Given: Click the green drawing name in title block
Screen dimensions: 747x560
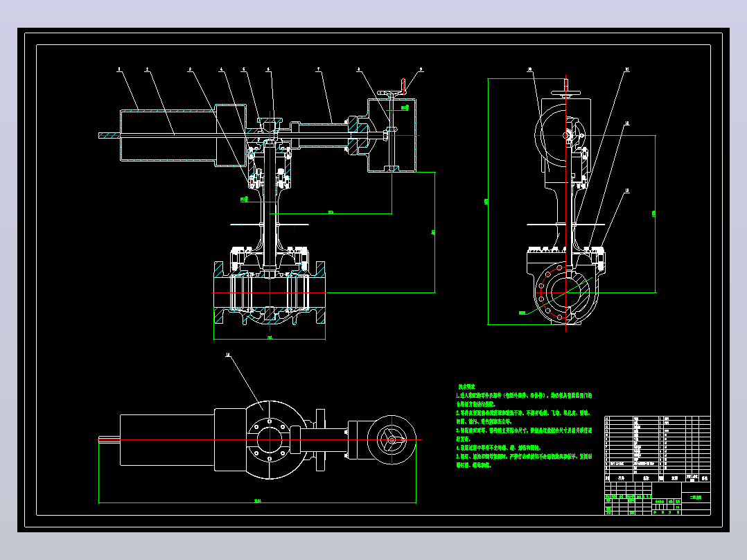Looking at the screenshot, I should (696, 498).
